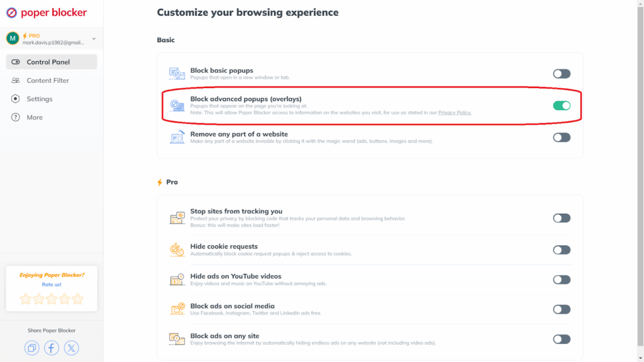This screenshot has height=362, width=644.
Task: Click the copy link share icon
Action: coord(31,348)
